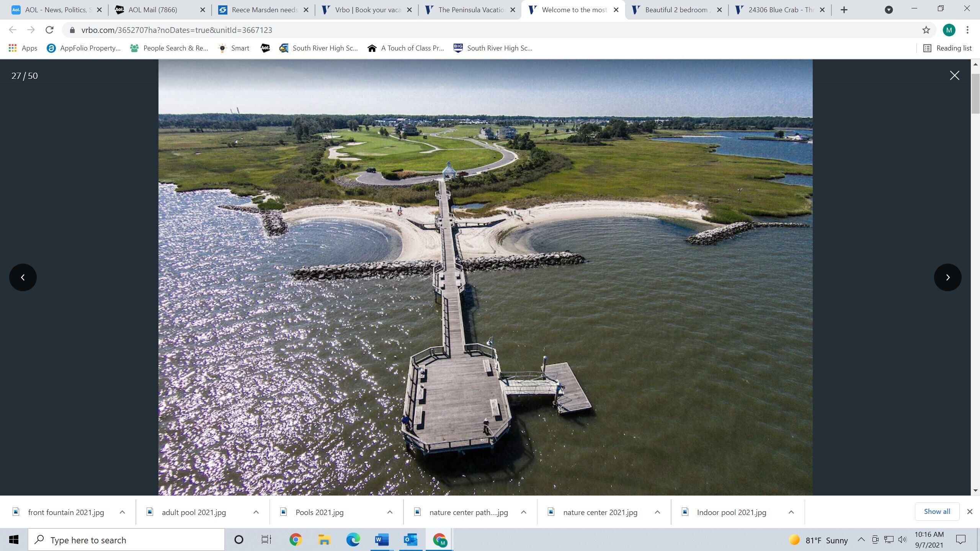Open Chrome profile M avatar
This screenshot has width=980, height=551.
coord(949,30)
